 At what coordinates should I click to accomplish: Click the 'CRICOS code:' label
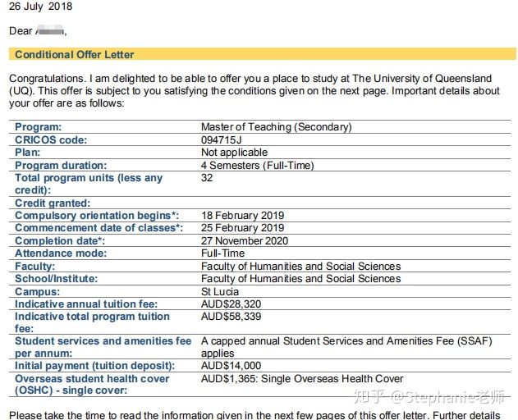[51, 140]
